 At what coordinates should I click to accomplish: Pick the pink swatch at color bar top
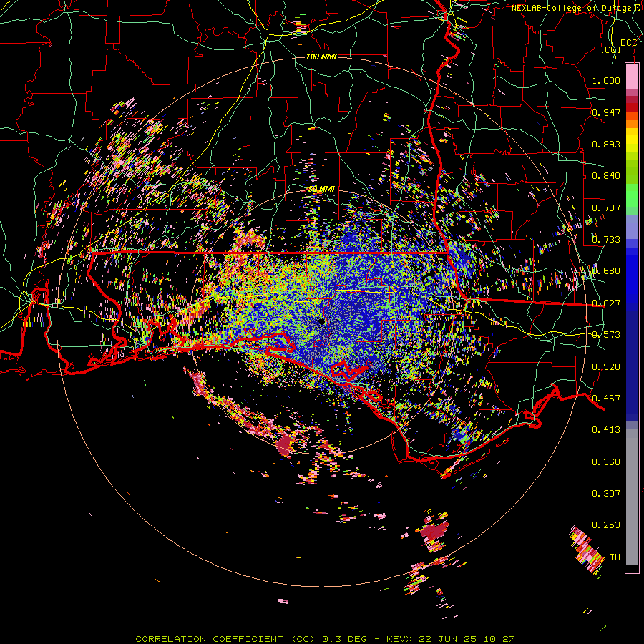click(632, 76)
